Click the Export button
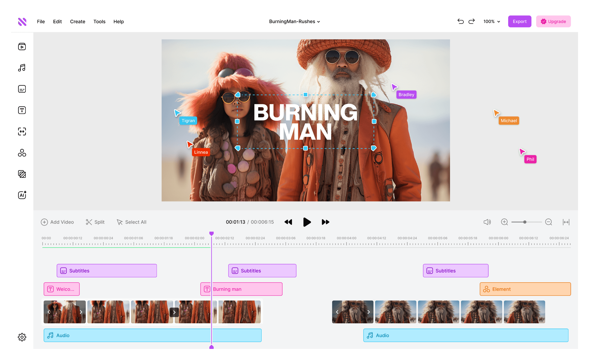This screenshot has width=590, height=364. click(519, 21)
